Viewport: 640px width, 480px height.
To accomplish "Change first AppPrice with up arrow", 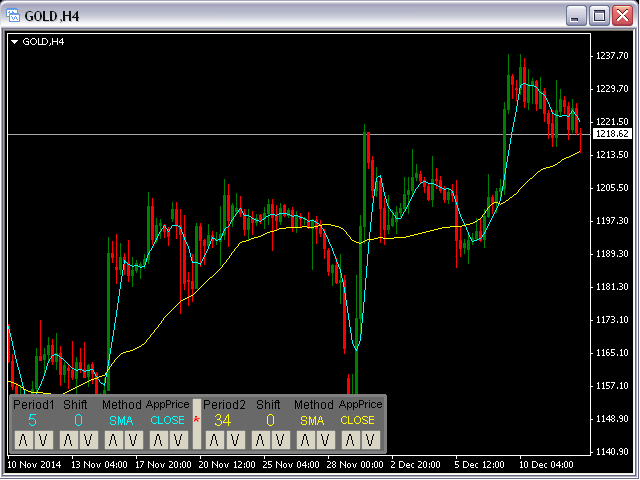I will [x=159, y=439].
